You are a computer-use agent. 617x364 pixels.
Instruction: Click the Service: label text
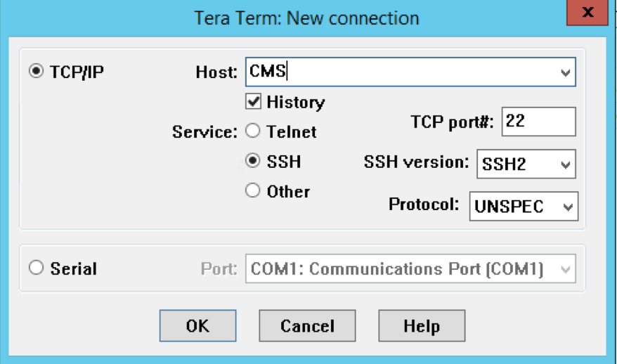(204, 132)
